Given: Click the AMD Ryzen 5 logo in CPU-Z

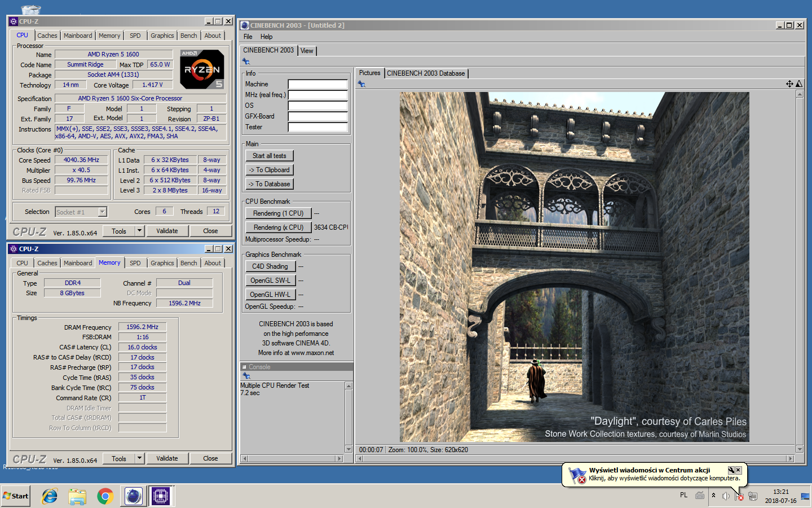Looking at the screenshot, I should coord(202,69).
